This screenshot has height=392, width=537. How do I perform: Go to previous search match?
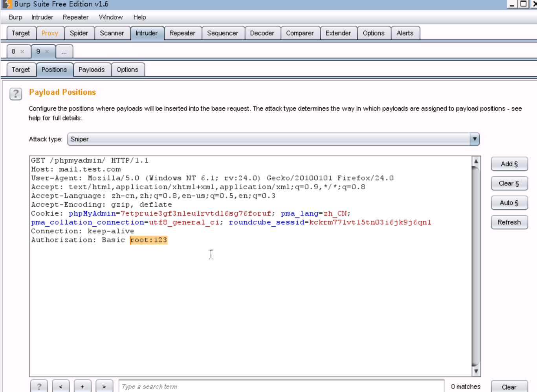(x=60, y=387)
